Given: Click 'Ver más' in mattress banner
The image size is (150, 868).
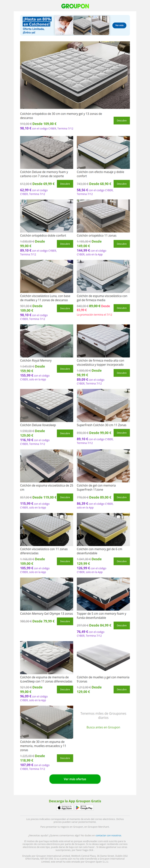Looking at the screenshot, I should pos(119,25).
